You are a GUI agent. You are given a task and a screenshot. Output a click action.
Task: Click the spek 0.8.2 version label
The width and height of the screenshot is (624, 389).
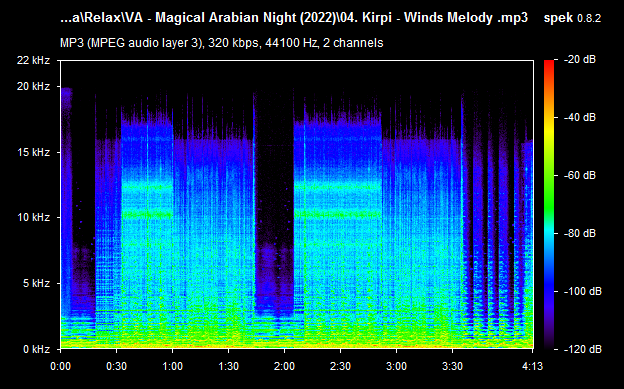[x=572, y=18]
